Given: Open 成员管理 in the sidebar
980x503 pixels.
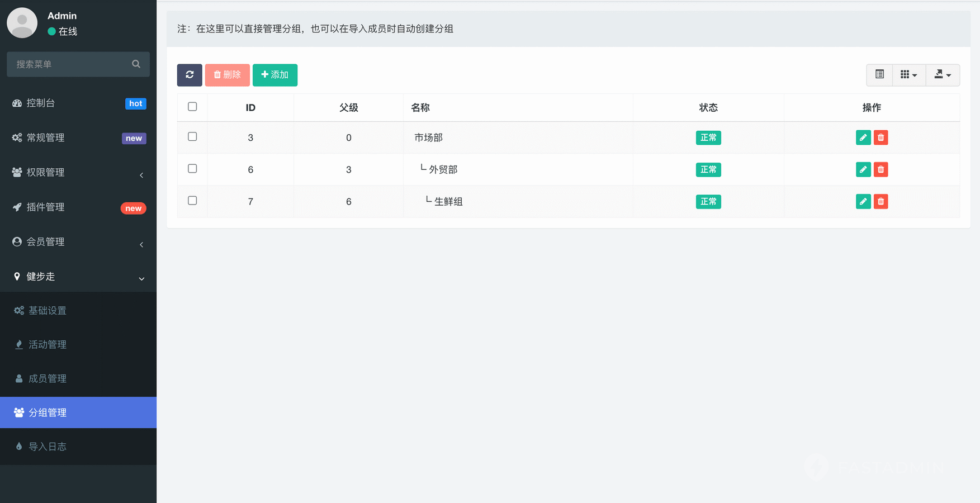Looking at the screenshot, I should (48, 379).
